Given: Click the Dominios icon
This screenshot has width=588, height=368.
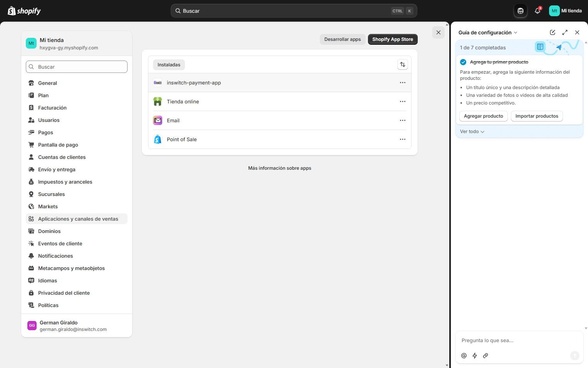Looking at the screenshot, I should (x=31, y=231).
